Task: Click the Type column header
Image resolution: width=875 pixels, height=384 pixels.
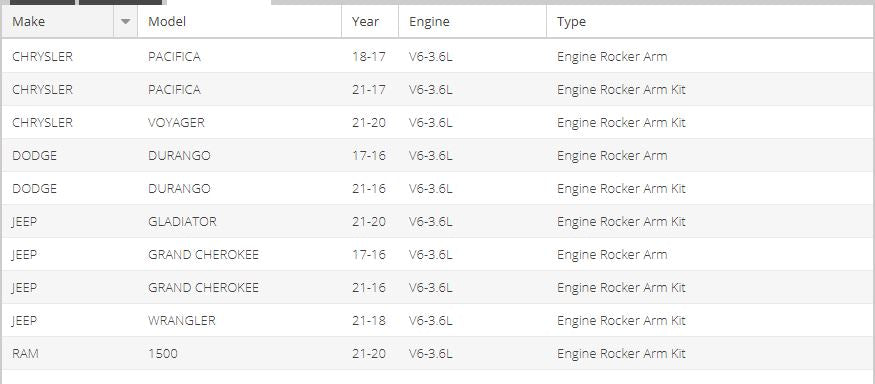Action: 710,22
